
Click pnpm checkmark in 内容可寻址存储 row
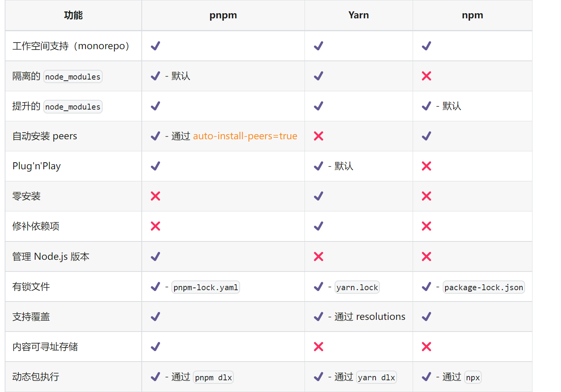point(155,347)
